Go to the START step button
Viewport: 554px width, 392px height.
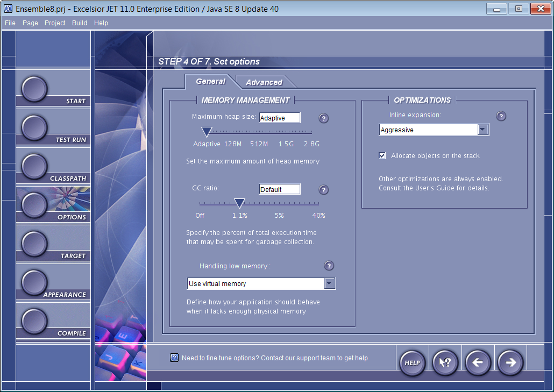pyautogui.click(x=34, y=89)
